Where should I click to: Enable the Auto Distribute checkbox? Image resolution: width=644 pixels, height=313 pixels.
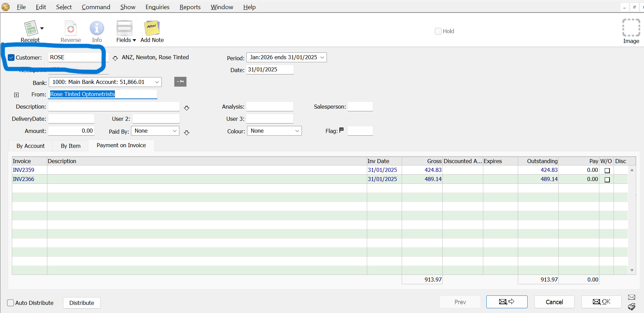point(10,303)
